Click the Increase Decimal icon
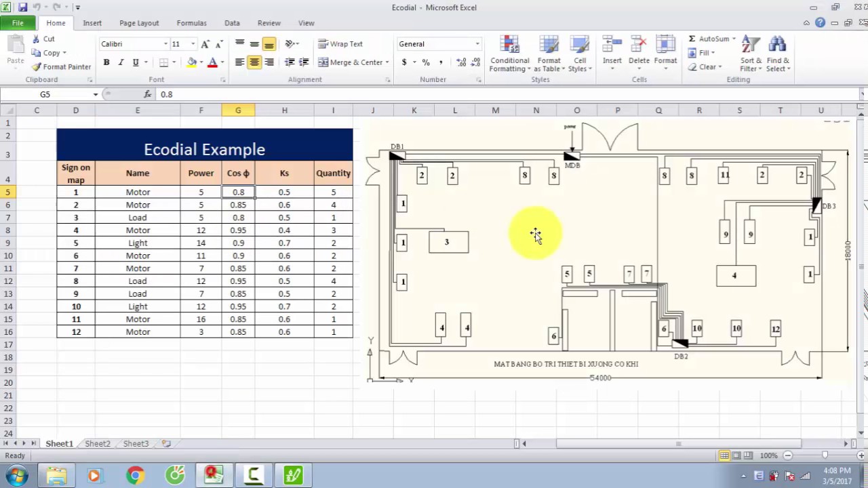The image size is (868, 488). 460,61
